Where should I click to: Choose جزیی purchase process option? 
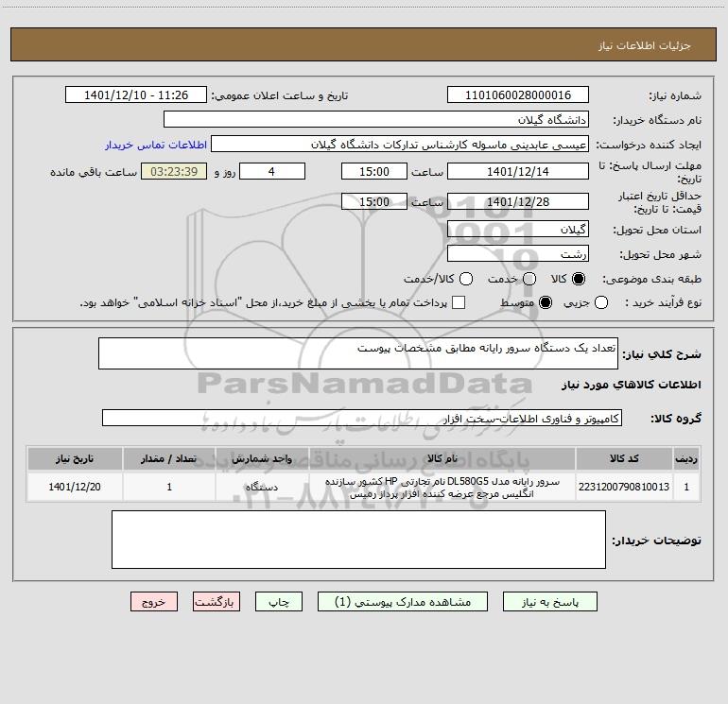(x=601, y=302)
